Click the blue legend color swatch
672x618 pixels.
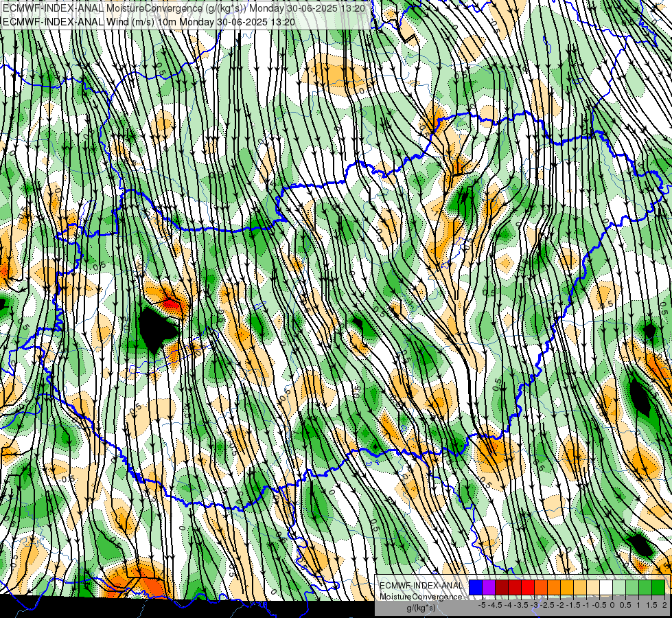point(476,588)
